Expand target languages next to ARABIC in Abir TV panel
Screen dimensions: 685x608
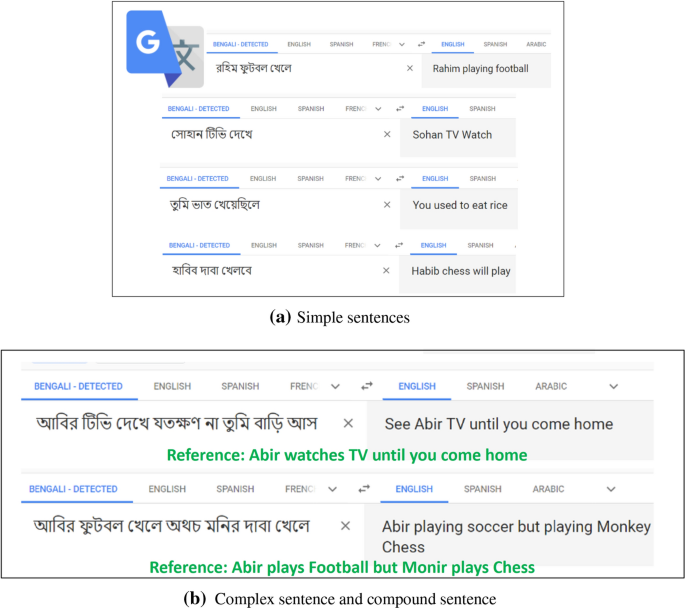coord(614,386)
